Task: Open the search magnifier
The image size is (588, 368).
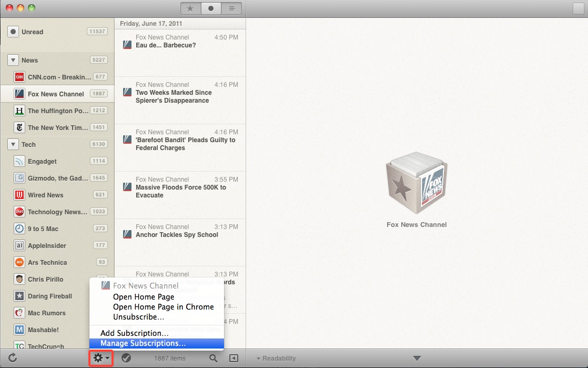Action: (x=213, y=358)
